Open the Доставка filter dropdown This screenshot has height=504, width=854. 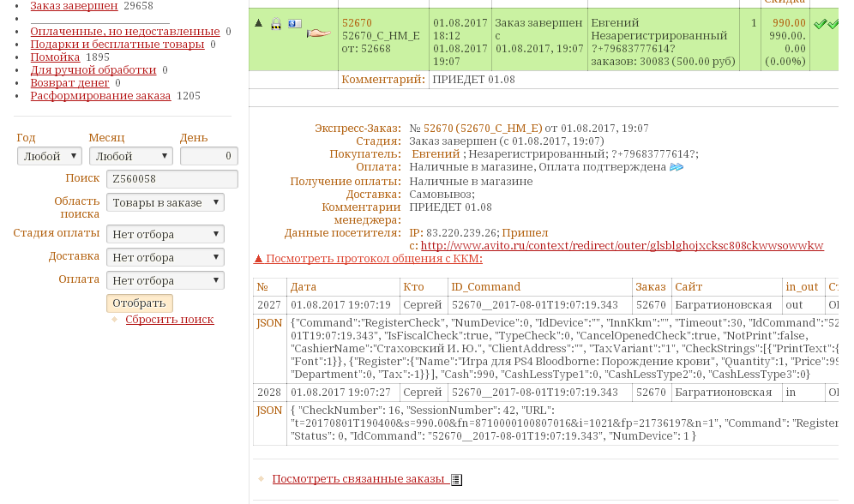click(165, 257)
